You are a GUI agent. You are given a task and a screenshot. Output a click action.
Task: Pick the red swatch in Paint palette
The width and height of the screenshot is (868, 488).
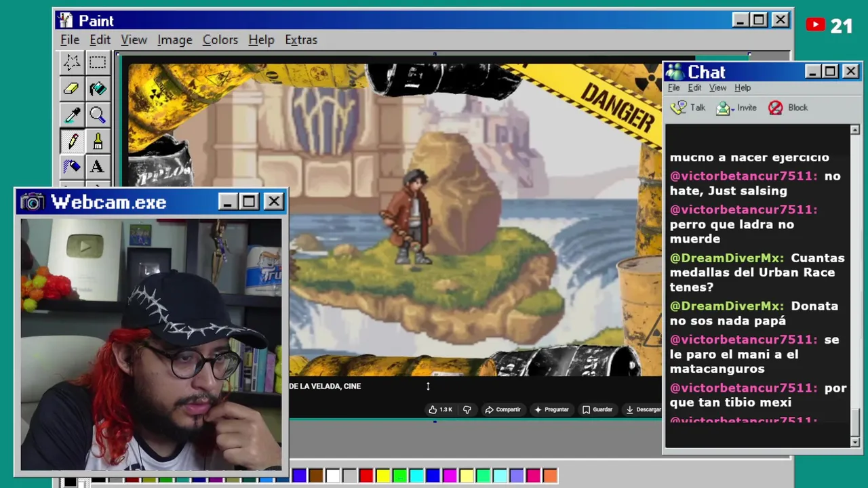pyautogui.click(x=366, y=476)
